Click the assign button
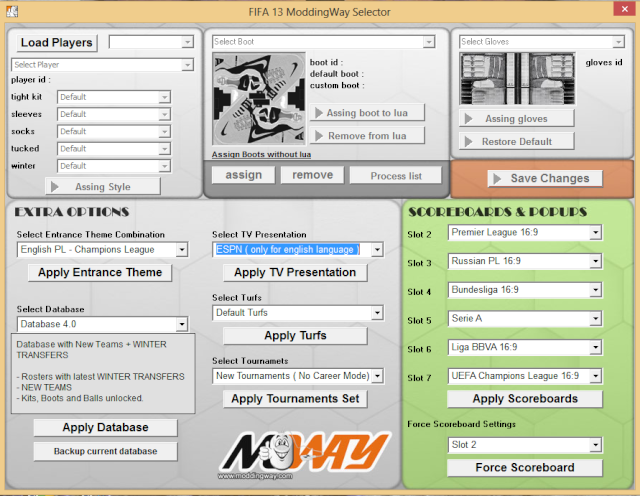Image resolution: width=640 pixels, height=496 pixels. (x=244, y=175)
